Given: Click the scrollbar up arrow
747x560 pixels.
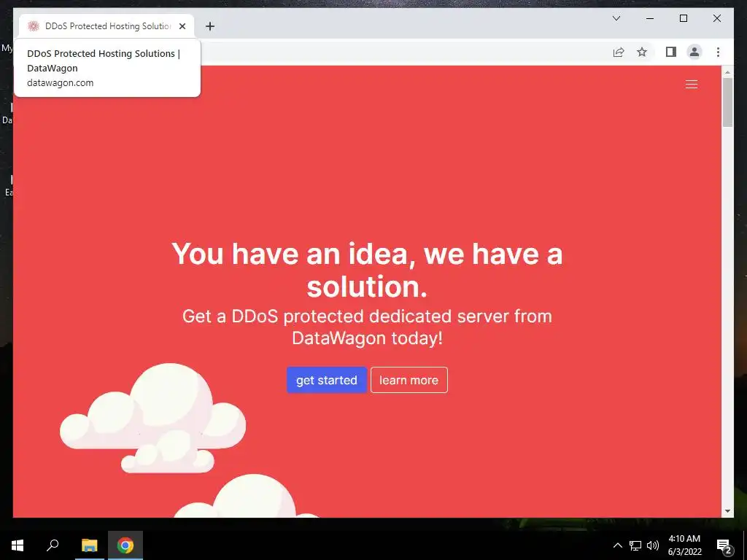Looking at the screenshot, I should [x=727, y=72].
